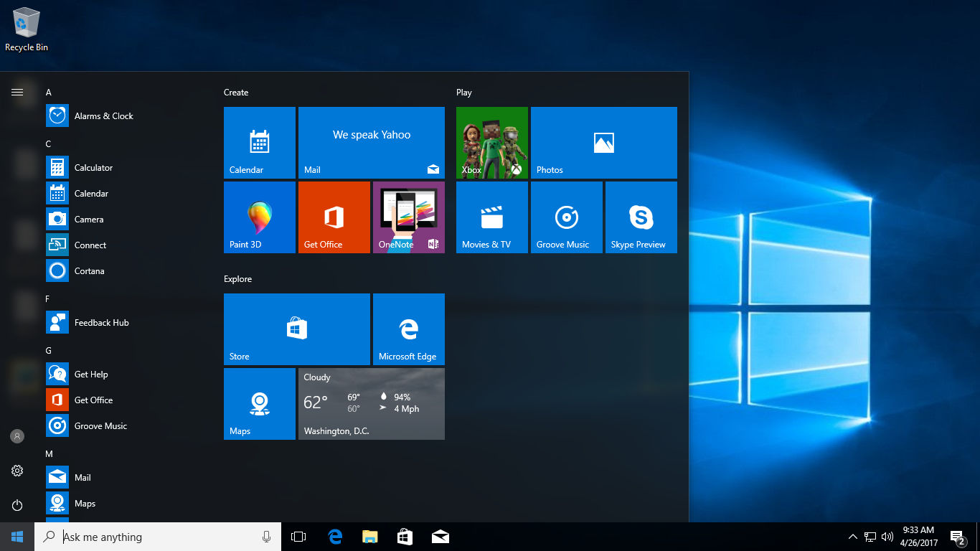Open the 9:33 AM clock and date

click(919, 537)
